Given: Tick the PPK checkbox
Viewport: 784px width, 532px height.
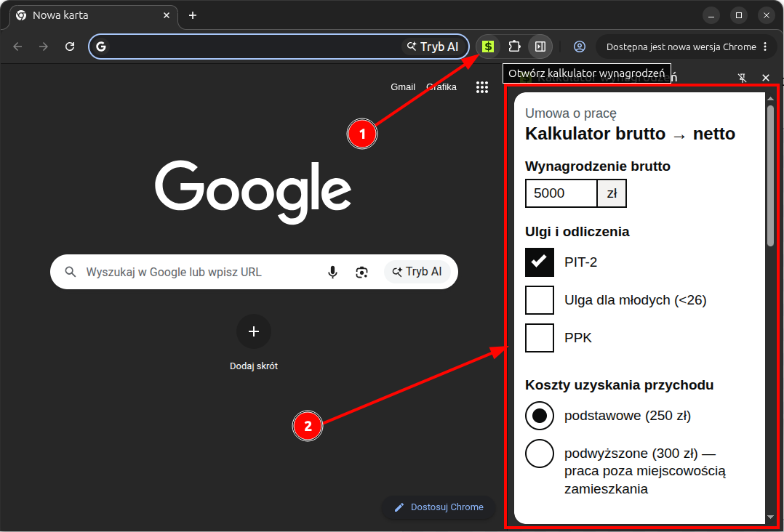Looking at the screenshot, I should (x=539, y=338).
